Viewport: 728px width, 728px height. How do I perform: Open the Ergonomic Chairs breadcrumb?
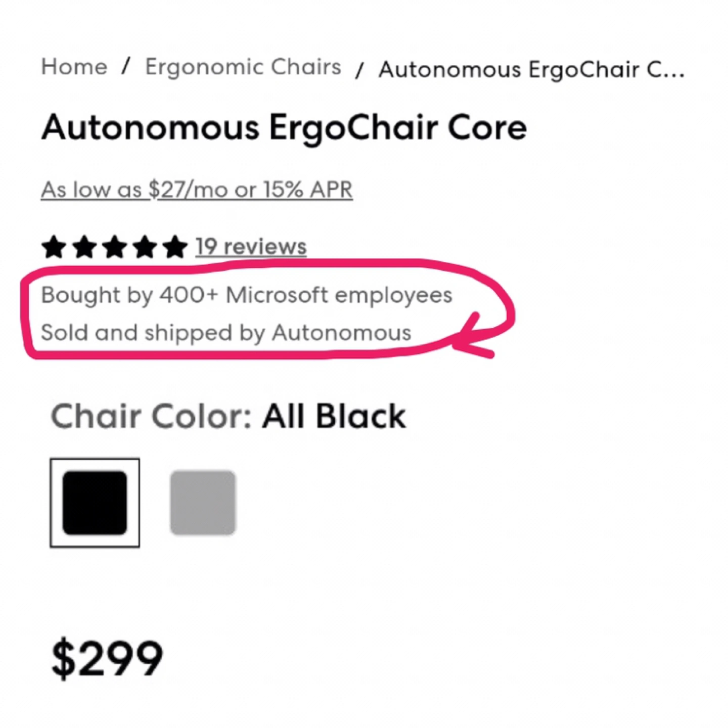(x=243, y=67)
